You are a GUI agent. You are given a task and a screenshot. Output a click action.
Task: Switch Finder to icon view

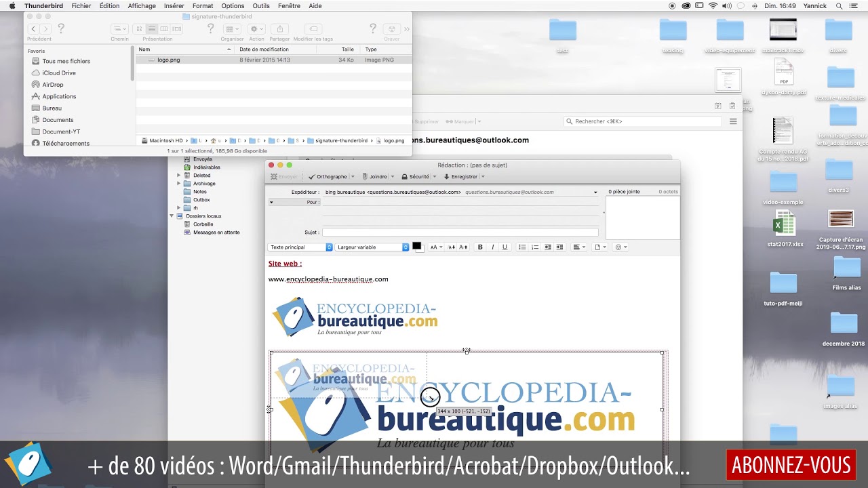click(x=139, y=29)
